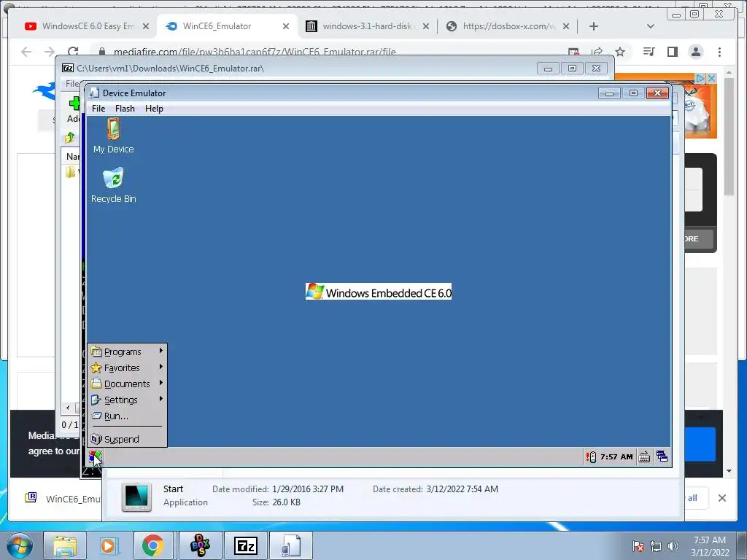Switch to Device Emulator in the taskbar
Image resolution: width=747 pixels, height=560 pixels.
(291, 545)
